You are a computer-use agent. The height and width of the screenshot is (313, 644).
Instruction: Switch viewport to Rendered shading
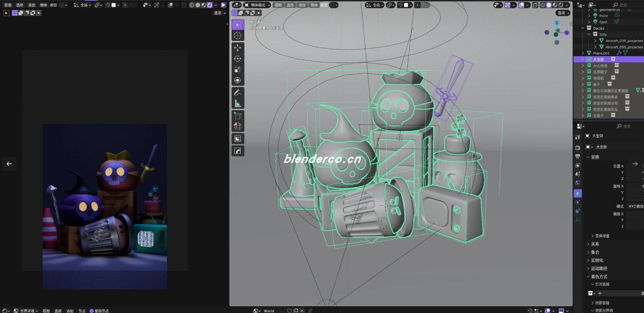[x=561, y=5]
